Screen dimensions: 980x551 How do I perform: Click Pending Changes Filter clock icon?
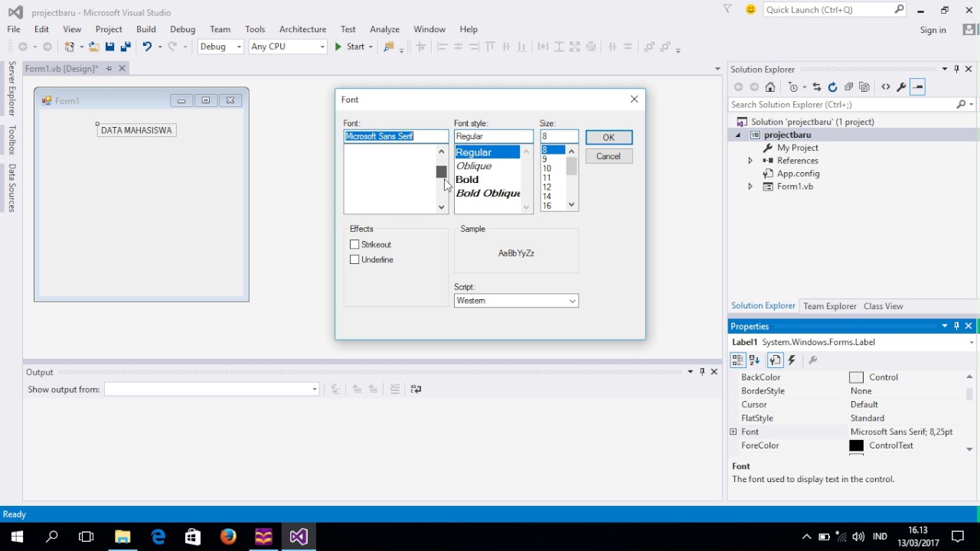pyautogui.click(x=793, y=87)
